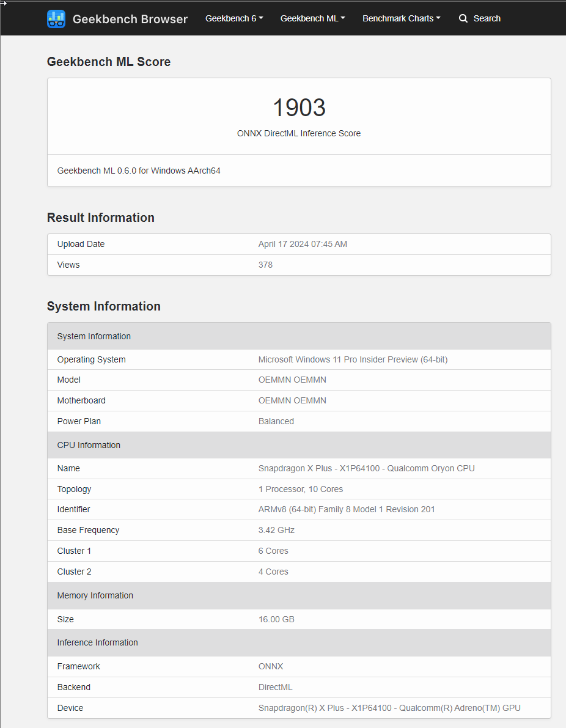The image size is (566, 728).
Task: Expand the Geekbench ML dropdown menu
Action: click(x=312, y=18)
